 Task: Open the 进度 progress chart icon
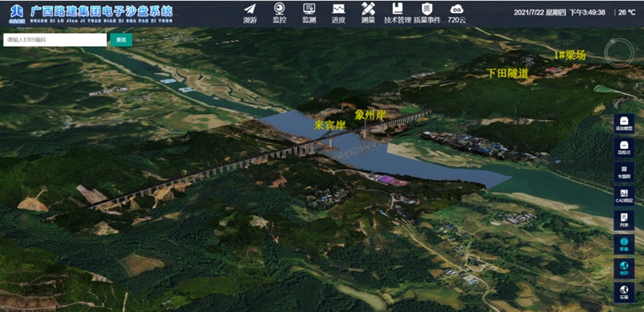click(x=338, y=13)
